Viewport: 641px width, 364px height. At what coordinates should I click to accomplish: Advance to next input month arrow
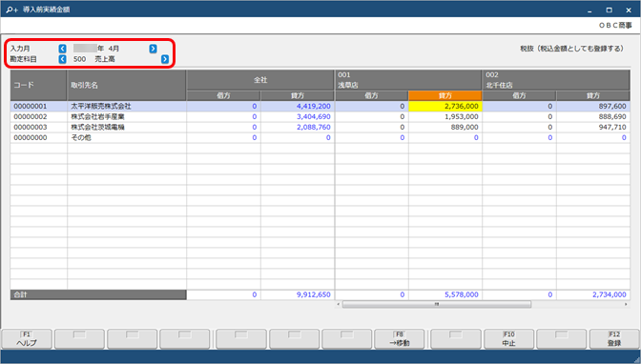[153, 49]
